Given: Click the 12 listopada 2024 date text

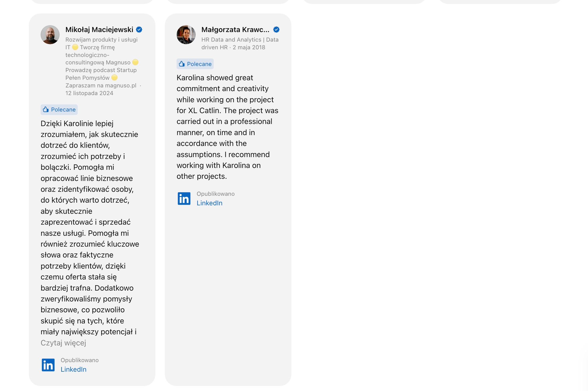Looking at the screenshot, I should pos(89,93).
